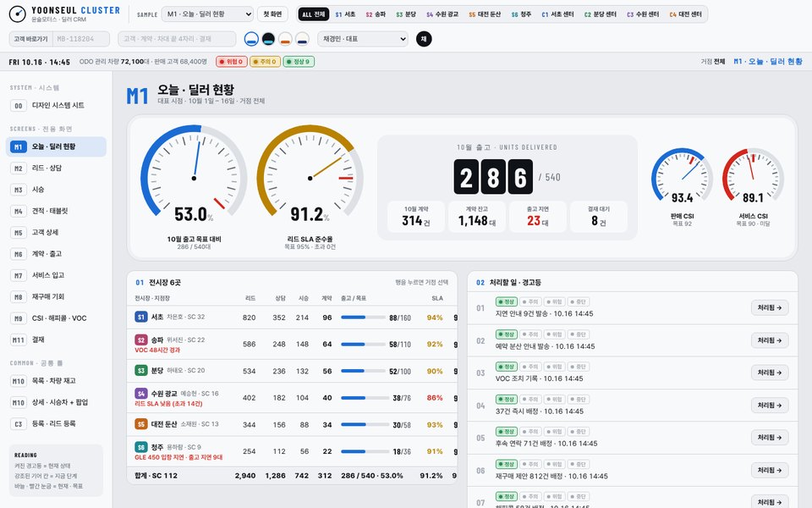
Task: Switch to the C1 서초 센터 tab
Action: click(557, 14)
